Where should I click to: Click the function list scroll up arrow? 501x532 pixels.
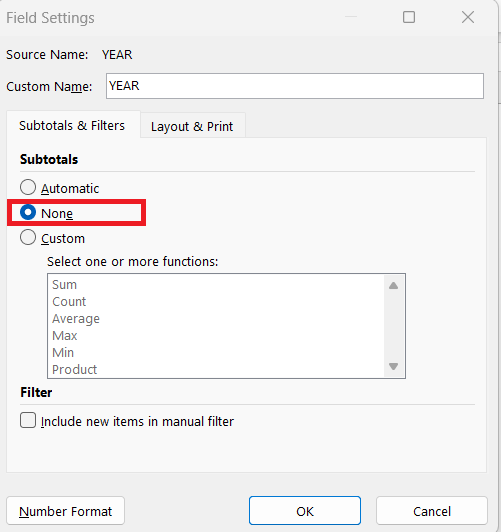[x=393, y=286]
